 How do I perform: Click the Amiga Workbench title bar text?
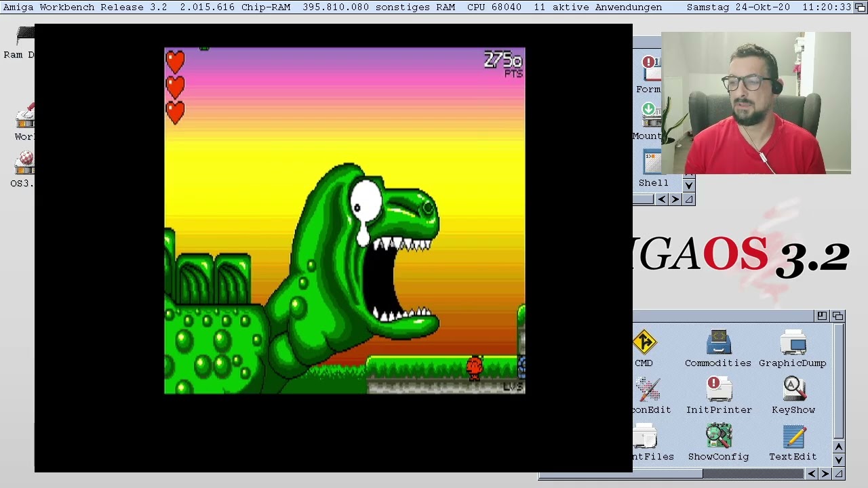(x=85, y=7)
